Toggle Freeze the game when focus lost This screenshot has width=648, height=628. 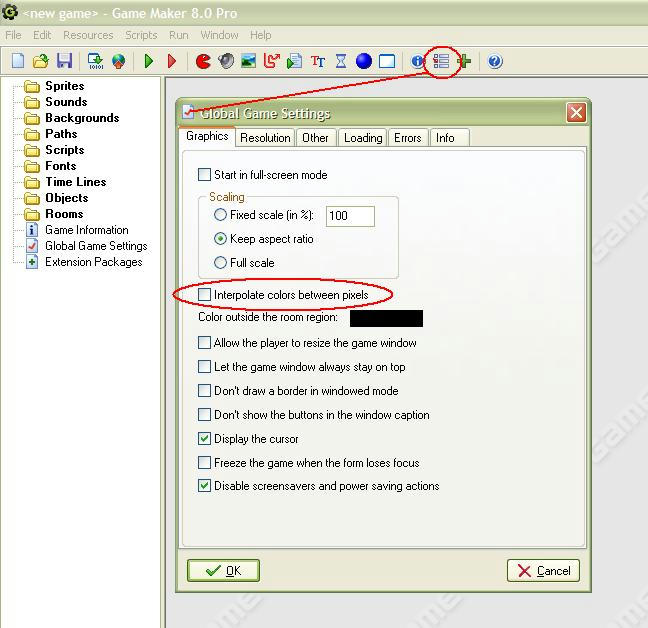pos(205,463)
